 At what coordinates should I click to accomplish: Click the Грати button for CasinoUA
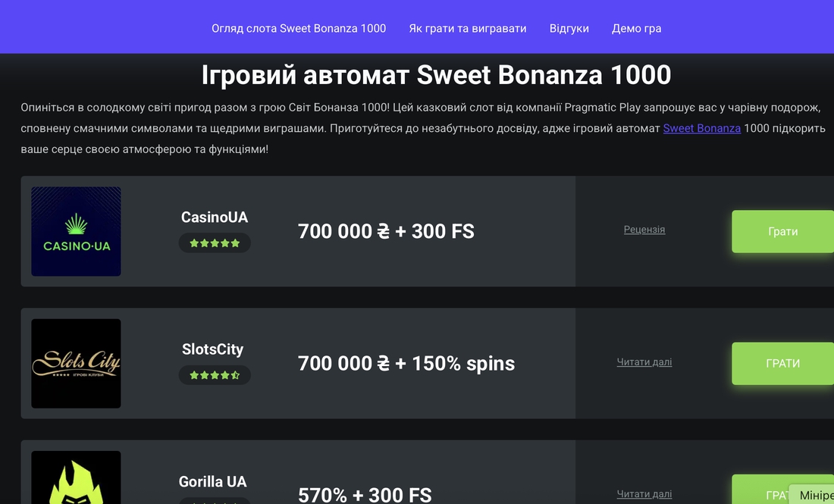[x=783, y=231]
